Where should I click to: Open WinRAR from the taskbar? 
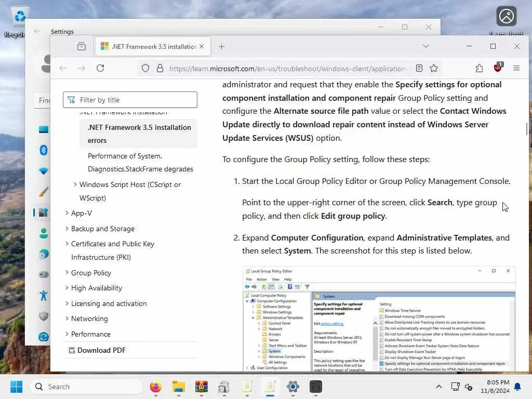[x=201, y=387]
